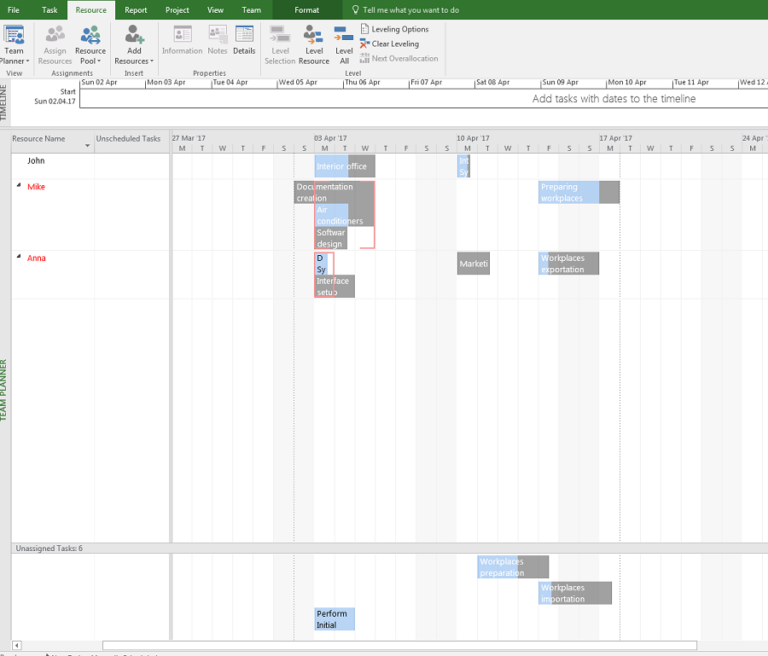Collapse the Mike resource row
Viewport: 768px width, 656px height.
(x=19, y=186)
